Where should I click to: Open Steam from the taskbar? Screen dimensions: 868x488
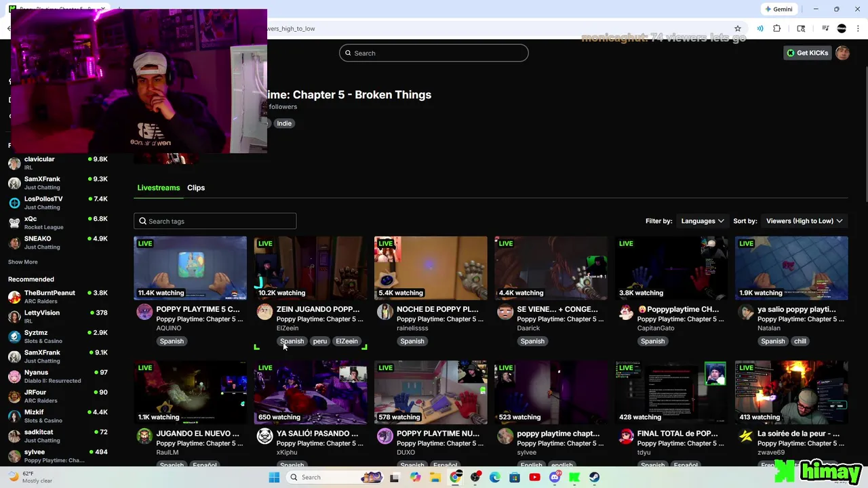595,477
